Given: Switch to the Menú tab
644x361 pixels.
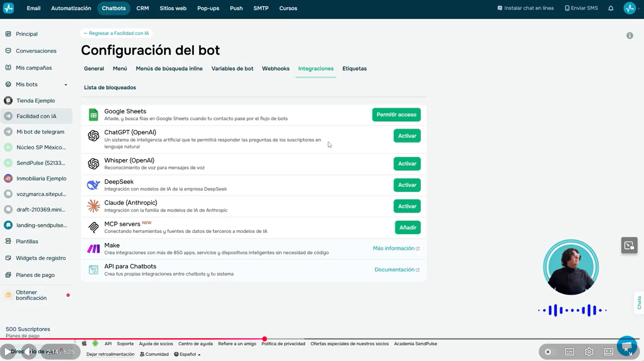Looking at the screenshot, I should [x=120, y=68].
